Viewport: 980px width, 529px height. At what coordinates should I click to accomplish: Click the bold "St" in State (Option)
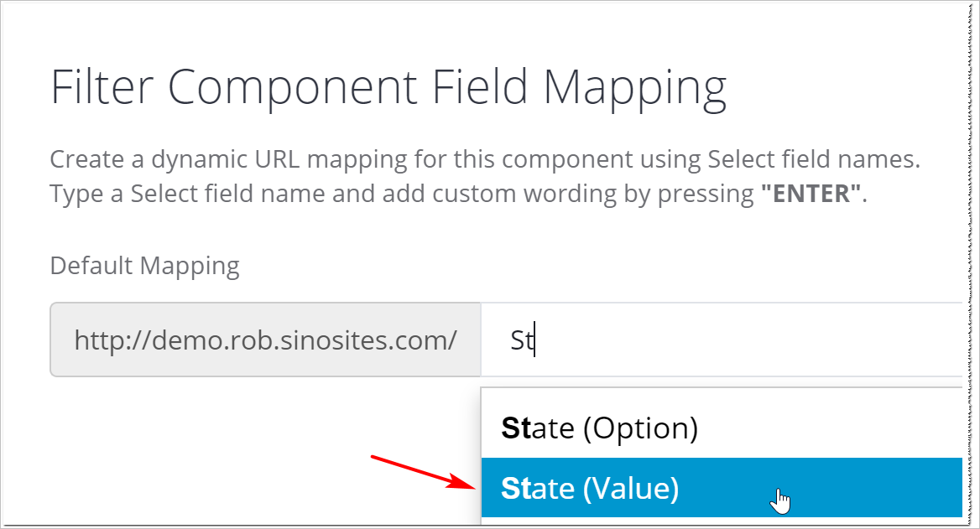coord(516,428)
